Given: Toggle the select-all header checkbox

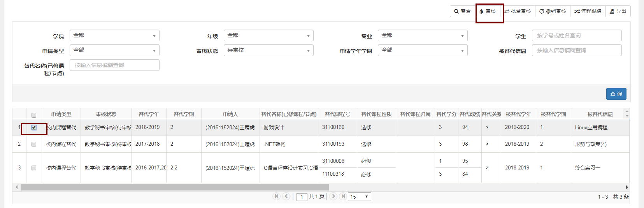Looking at the screenshot, I should tap(34, 115).
